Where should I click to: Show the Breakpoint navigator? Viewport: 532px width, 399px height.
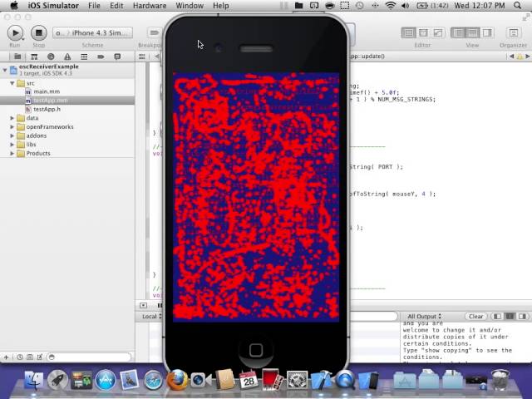click(x=101, y=57)
